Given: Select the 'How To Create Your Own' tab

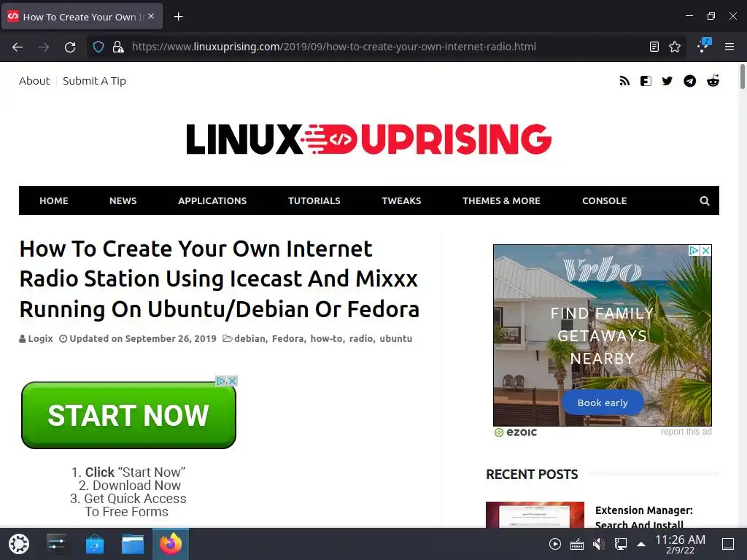Looking at the screenshot, I should [82, 17].
